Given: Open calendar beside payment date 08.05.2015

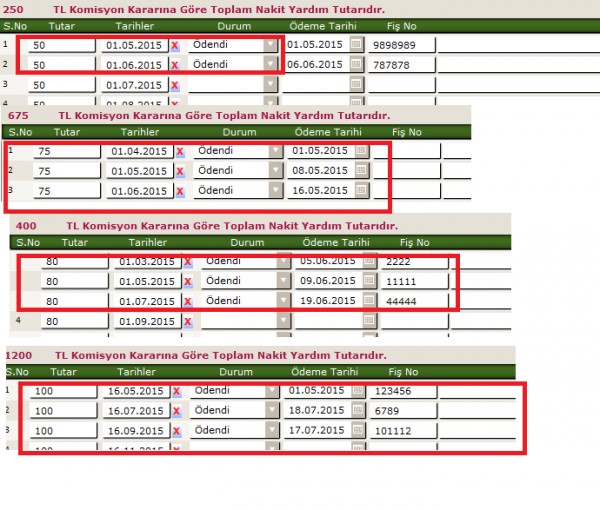Looking at the screenshot, I should pos(361,170).
